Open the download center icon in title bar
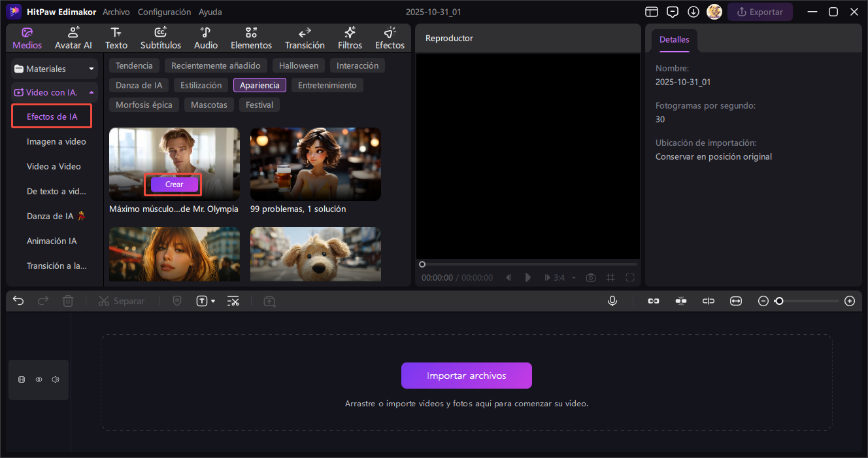The image size is (868, 458). click(x=693, y=12)
